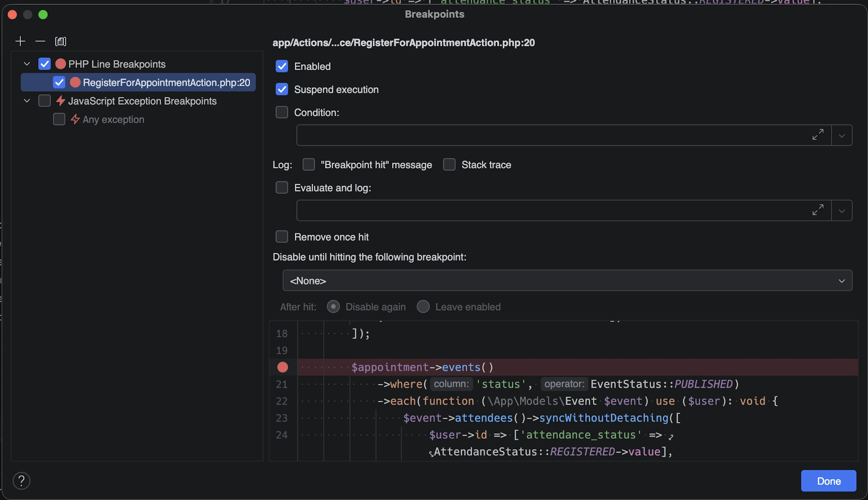Enable Stack trace logging checkbox
The width and height of the screenshot is (868, 500).
click(449, 164)
